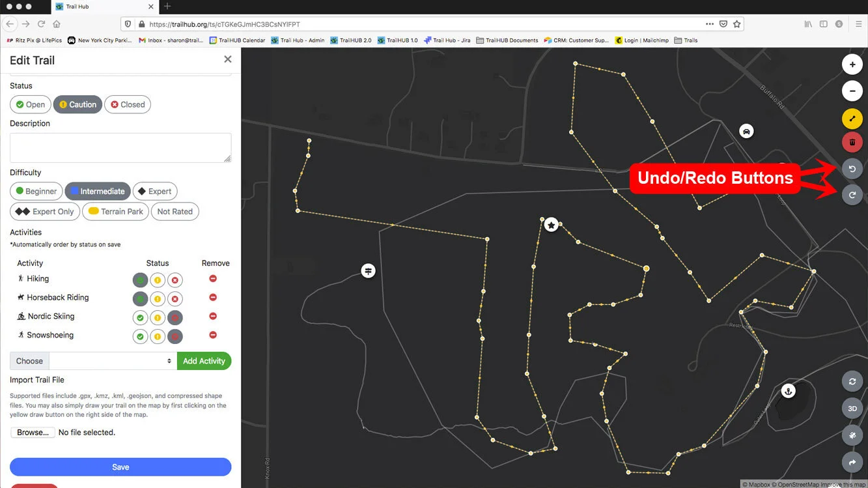Image resolution: width=868 pixels, height=488 pixels.
Task: Click the share arrow button on map
Action: coord(852,462)
